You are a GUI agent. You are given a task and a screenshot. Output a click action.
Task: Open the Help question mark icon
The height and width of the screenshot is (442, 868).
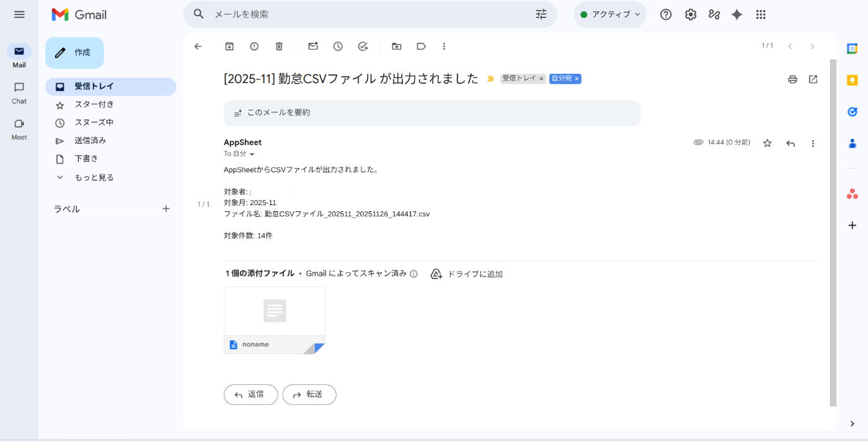pos(666,14)
